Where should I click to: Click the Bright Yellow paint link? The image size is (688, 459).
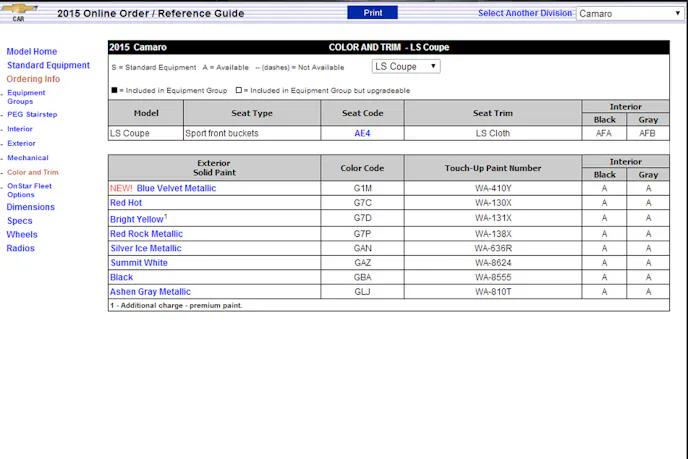click(136, 219)
